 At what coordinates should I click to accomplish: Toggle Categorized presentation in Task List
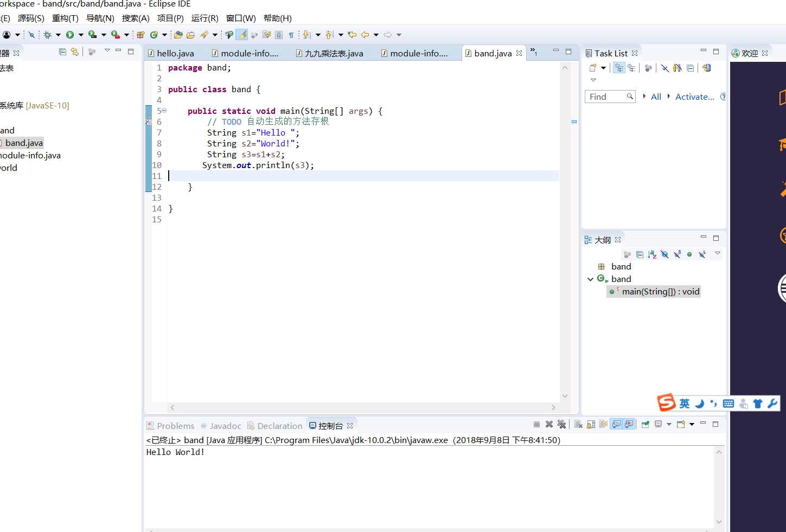click(619, 68)
